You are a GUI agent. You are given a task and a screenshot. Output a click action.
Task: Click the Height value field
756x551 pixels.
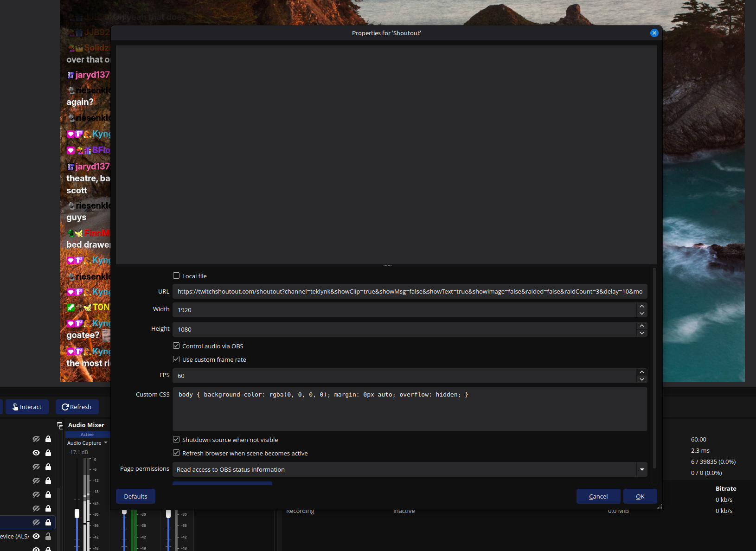coord(404,329)
